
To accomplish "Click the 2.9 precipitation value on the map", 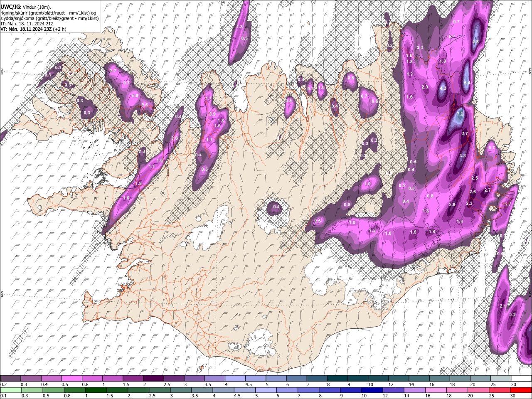I will pos(452,204).
